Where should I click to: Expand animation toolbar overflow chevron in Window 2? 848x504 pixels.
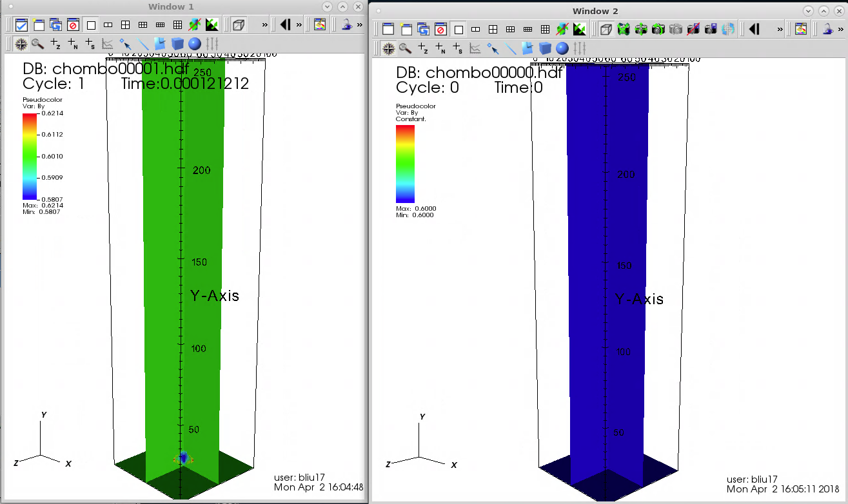[780, 29]
